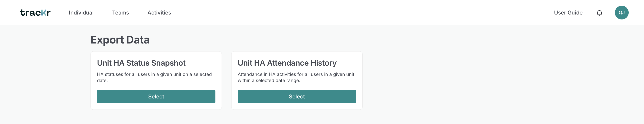Open the User Guide link
This screenshot has height=124, width=644.
pyautogui.click(x=568, y=13)
